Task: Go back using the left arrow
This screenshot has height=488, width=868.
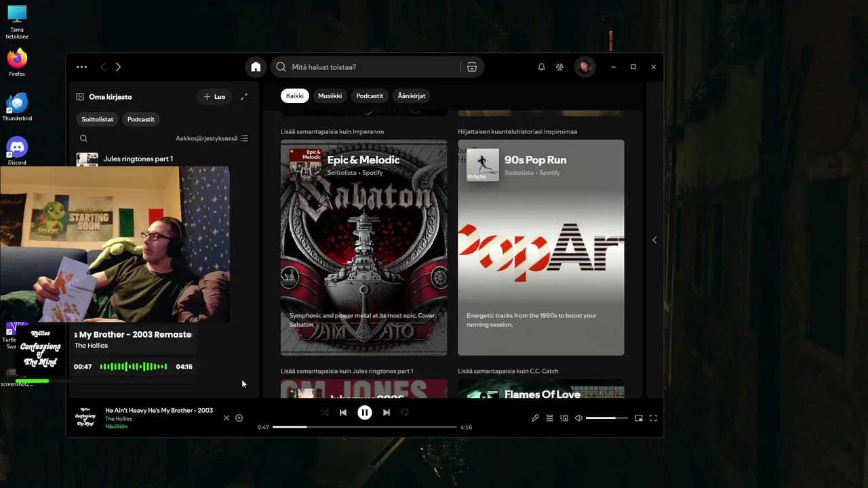Action: click(103, 67)
